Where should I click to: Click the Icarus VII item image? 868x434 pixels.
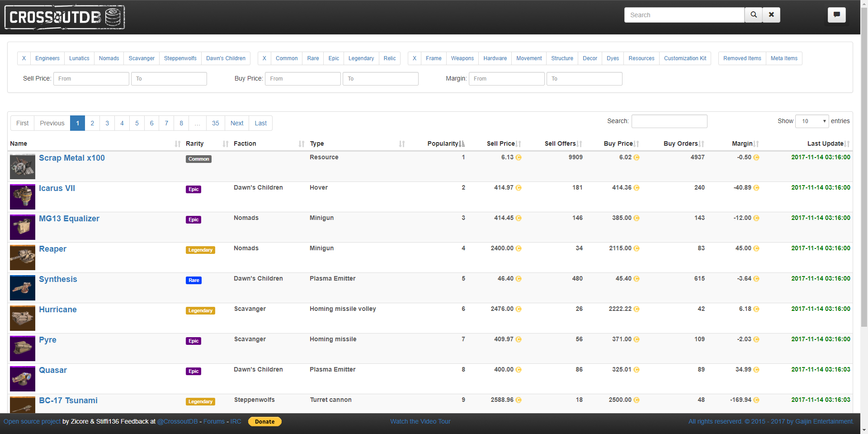23,197
